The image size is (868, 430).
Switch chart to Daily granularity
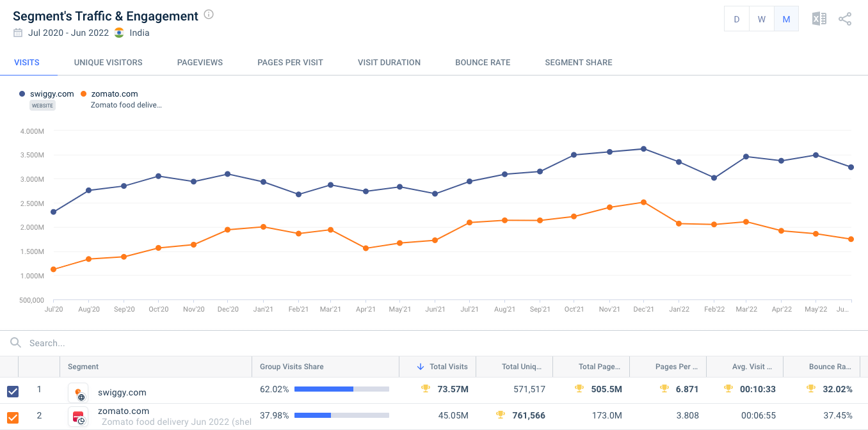(736, 19)
